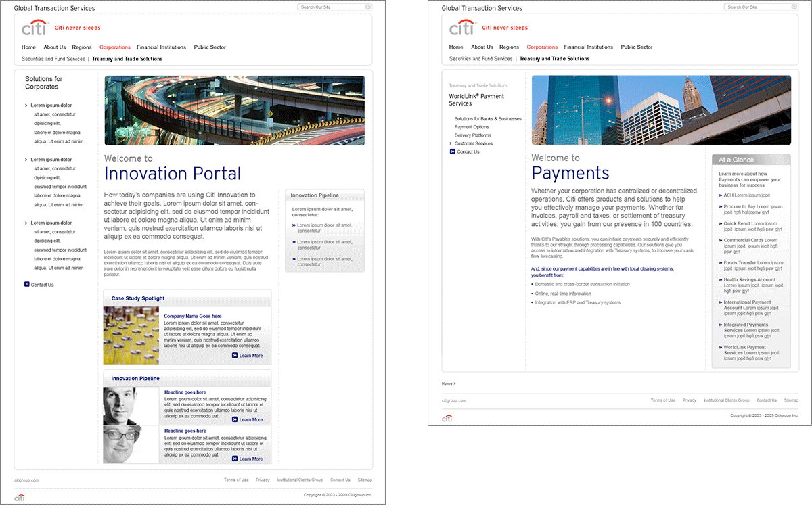Open Terms of Use in Payments page footer
The height and width of the screenshot is (514, 812).
click(663, 400)
